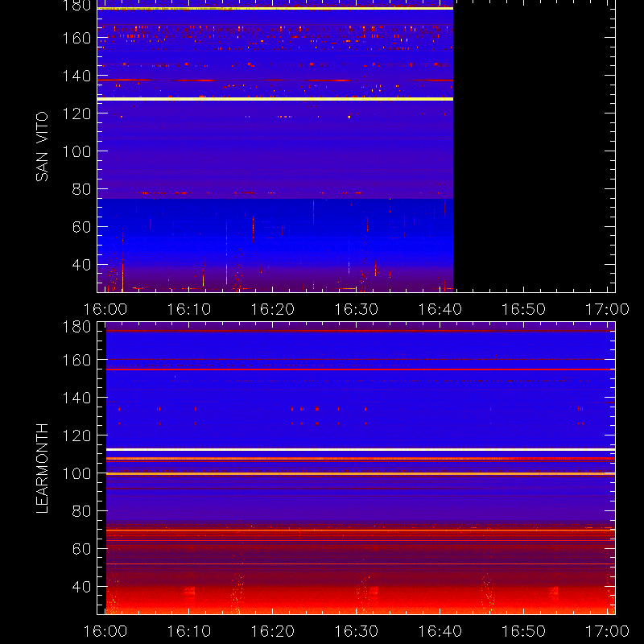Screen dimensions: 644x644
Task: Pick the 16:10 label under Learmonth plot
Action: 189,631
